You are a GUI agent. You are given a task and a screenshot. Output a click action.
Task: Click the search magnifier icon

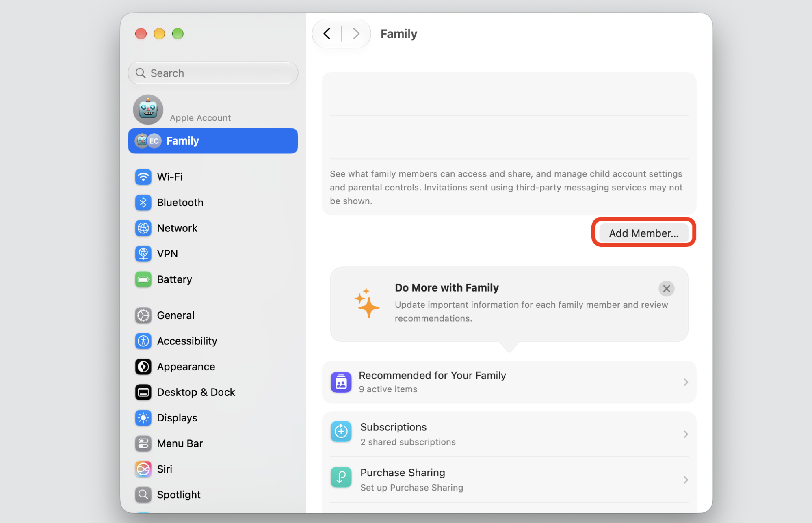(141, 73)
